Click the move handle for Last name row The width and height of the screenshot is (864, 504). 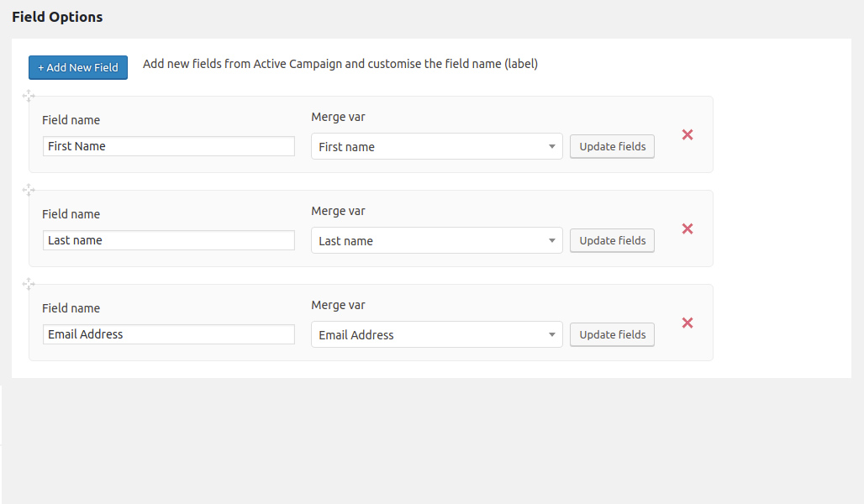tap(29, 191)
